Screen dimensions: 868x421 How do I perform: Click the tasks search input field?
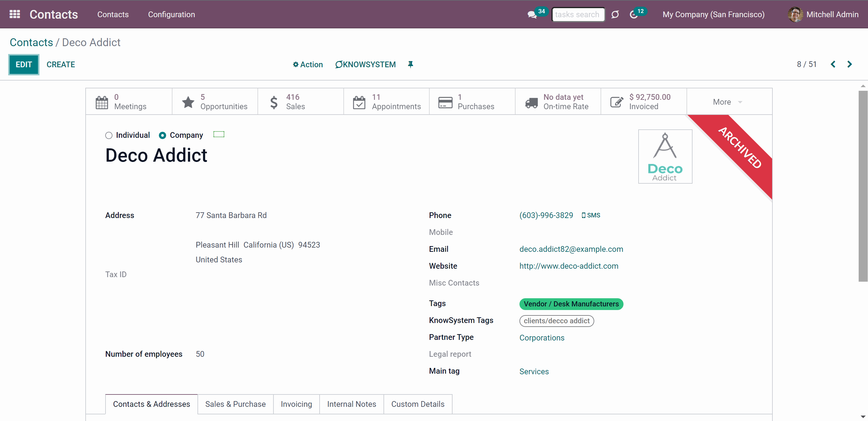pos(578,14)
